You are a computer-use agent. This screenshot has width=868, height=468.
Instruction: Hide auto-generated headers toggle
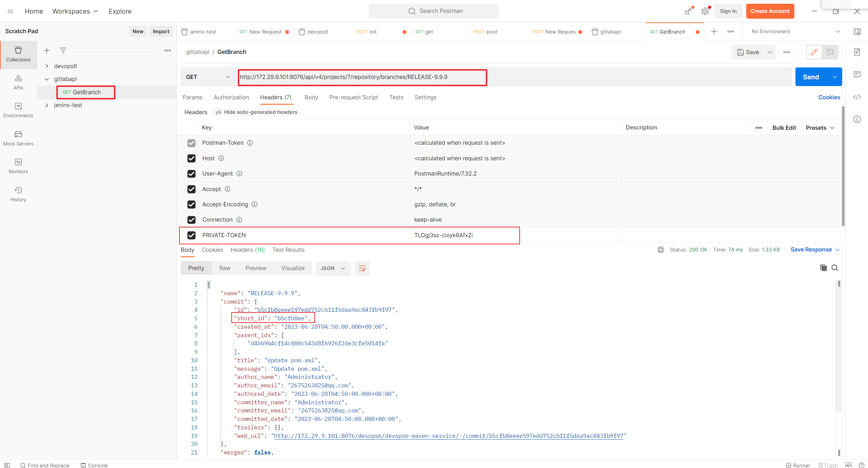point(256,112)
